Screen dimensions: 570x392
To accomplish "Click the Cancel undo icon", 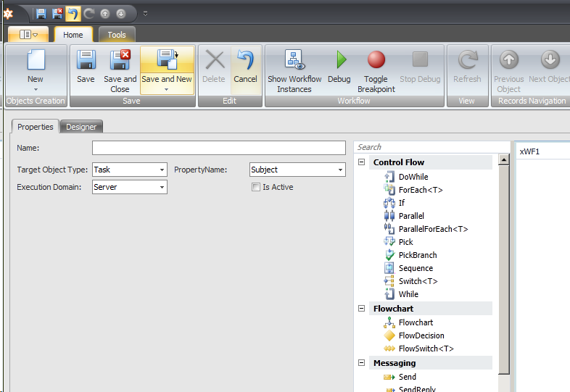I will 245,61.
